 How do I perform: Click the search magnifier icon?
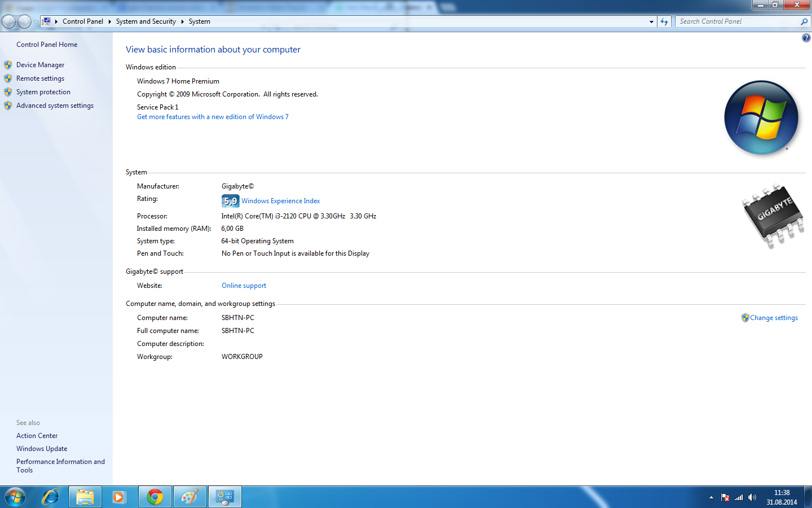click(x=804, y=21)
